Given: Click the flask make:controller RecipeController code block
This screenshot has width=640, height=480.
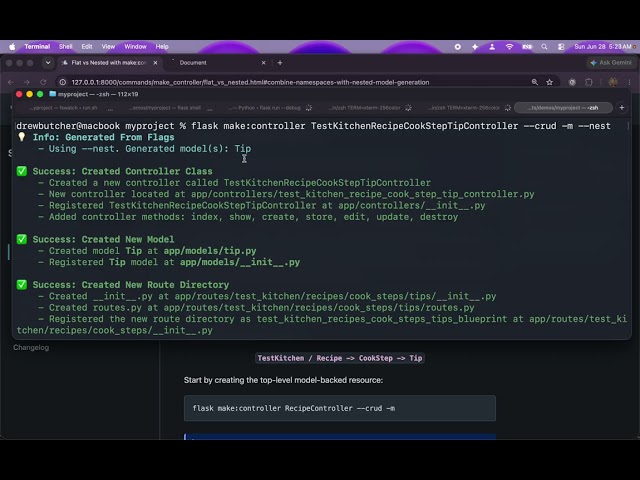Looking at the screenshot, I should pyautogui.click(x=340, y=408).
